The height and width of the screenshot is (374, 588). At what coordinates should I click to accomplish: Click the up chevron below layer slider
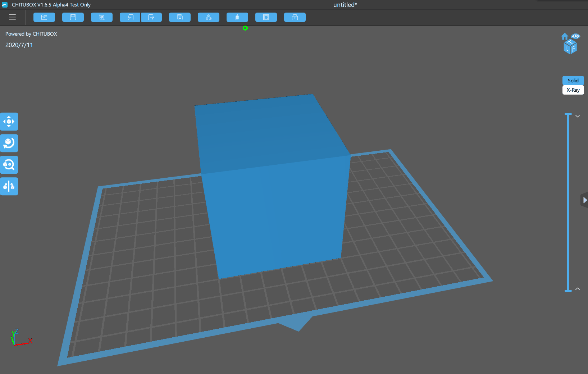coord(578,289)
